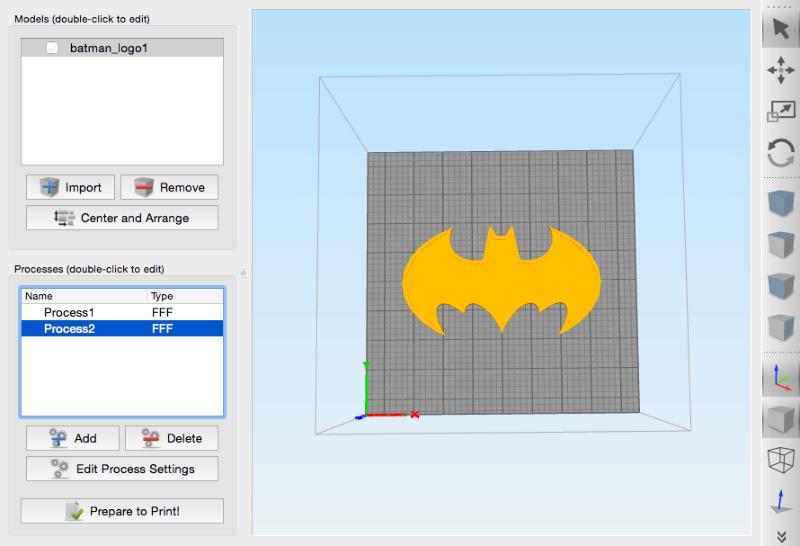This screenshot has width=800, height=546.
Task: Click the Import model button
Action: (x=71, y=187)
